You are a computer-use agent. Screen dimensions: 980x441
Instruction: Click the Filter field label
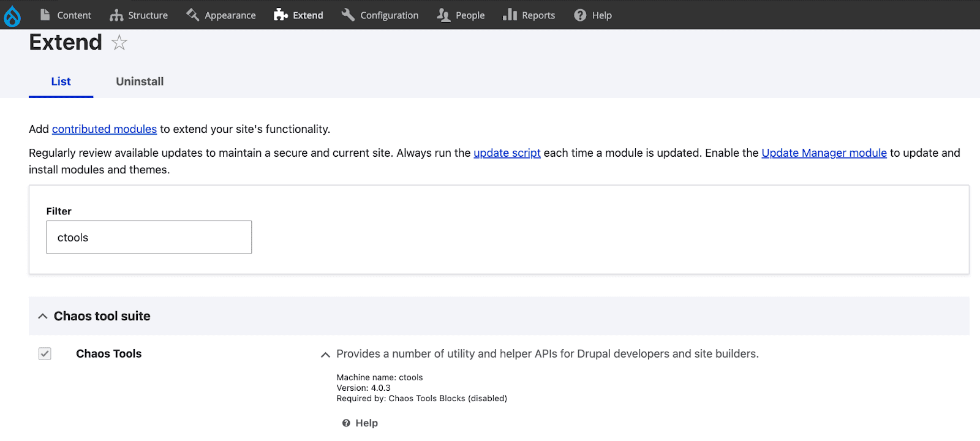[59, 211]
